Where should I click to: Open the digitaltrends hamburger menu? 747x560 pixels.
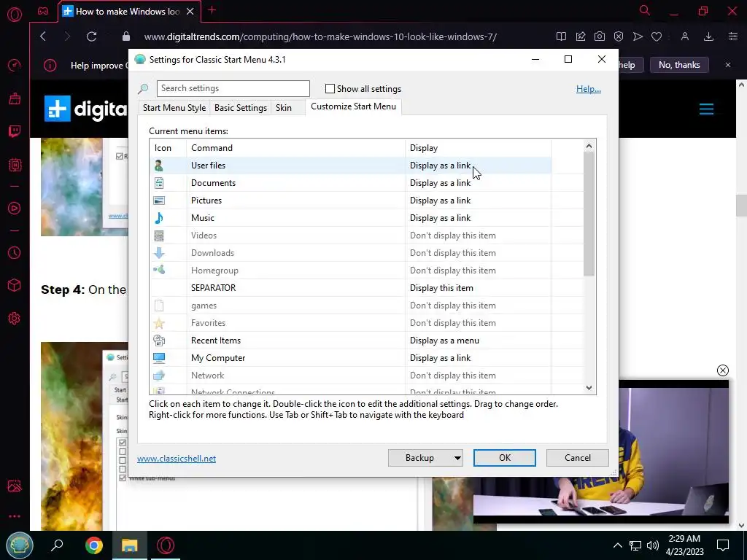coord(706,109)
